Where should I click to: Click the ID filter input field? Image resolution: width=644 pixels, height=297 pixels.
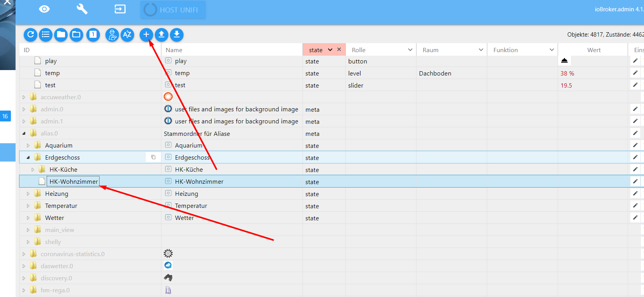tap(90, 50)
